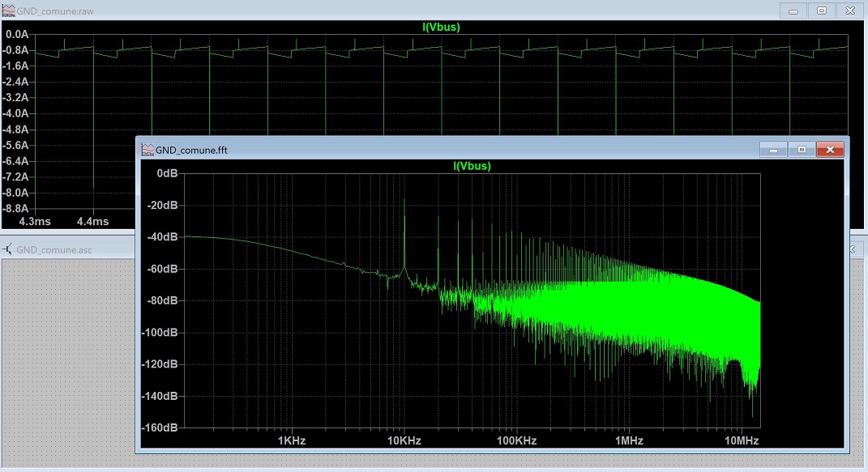Click the GND_comune.raw waveform window icon

[x=8, y=11]
